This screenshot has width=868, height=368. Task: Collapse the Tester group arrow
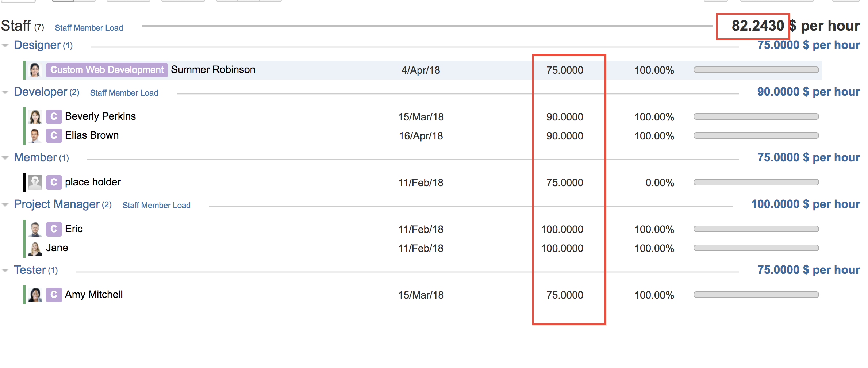tap(5, 271)
